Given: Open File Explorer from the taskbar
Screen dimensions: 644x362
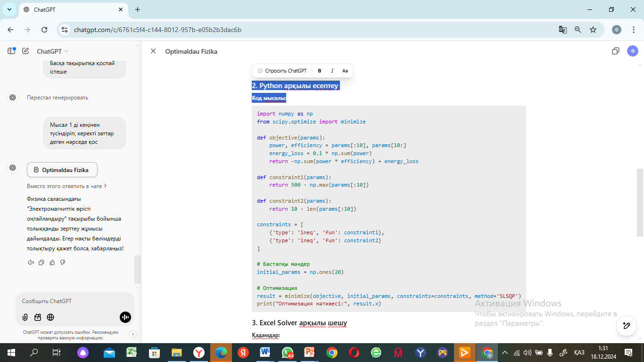Looking at the screenshot, I should [176, 353].
